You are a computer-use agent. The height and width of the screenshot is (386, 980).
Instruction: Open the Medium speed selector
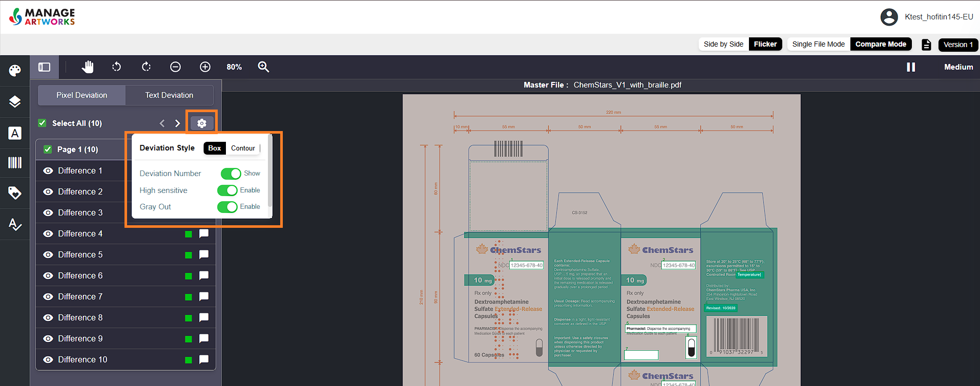(x=958, y=67)
